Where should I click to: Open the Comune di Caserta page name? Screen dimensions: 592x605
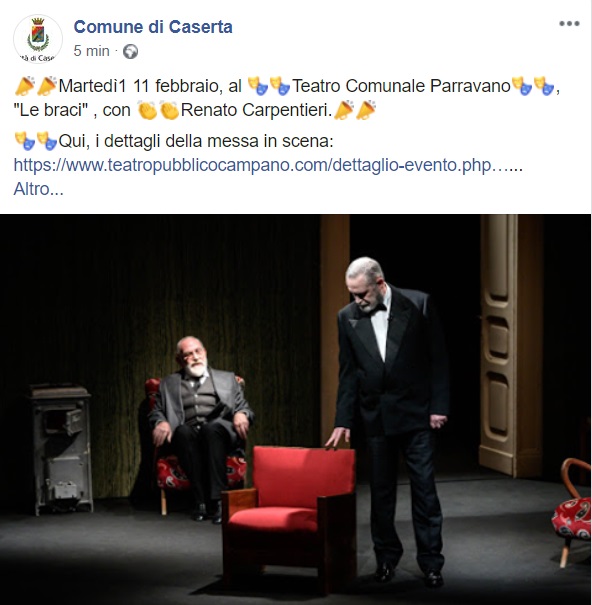click(x=153, y=27)
